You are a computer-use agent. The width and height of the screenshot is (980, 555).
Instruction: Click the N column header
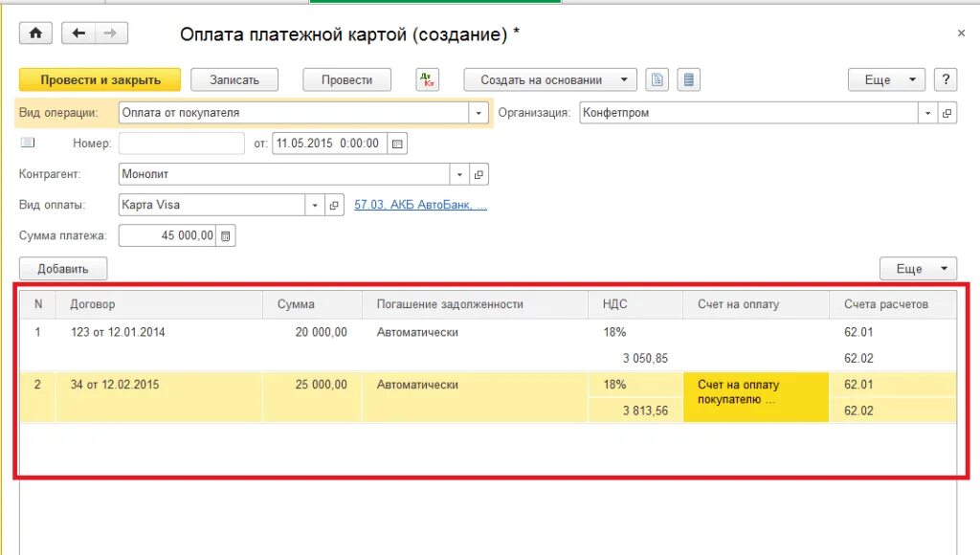[x=38, y=304]
